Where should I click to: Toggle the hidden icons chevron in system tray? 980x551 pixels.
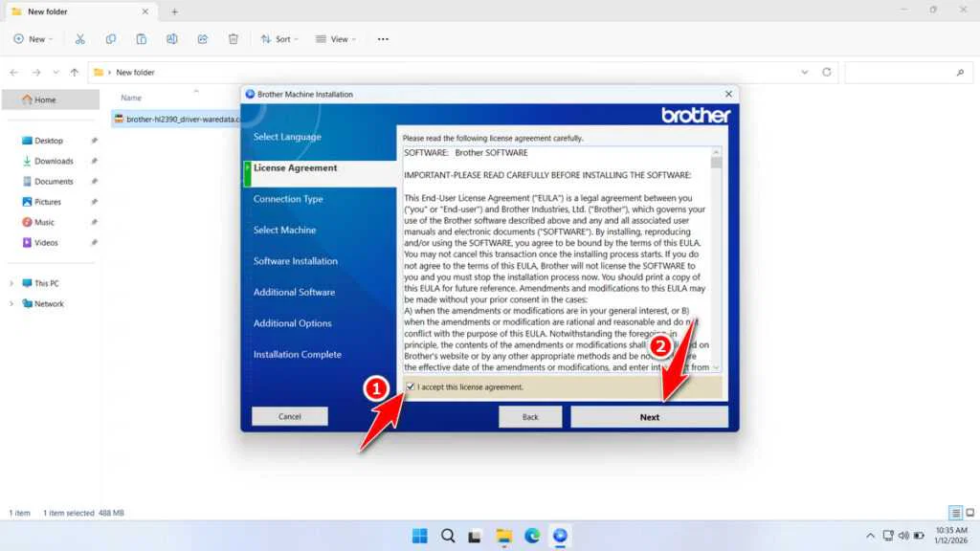click(x=869, y=536)
